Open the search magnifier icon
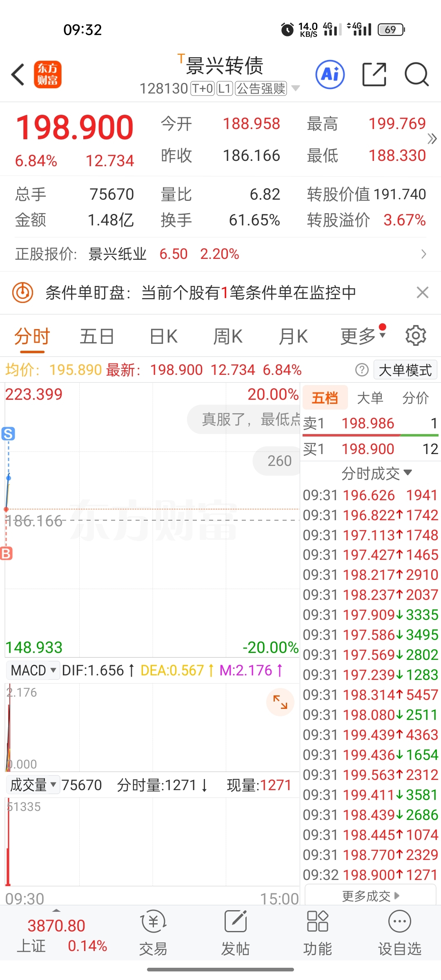Viewport: 441px width, 980px height. point(416,75)
